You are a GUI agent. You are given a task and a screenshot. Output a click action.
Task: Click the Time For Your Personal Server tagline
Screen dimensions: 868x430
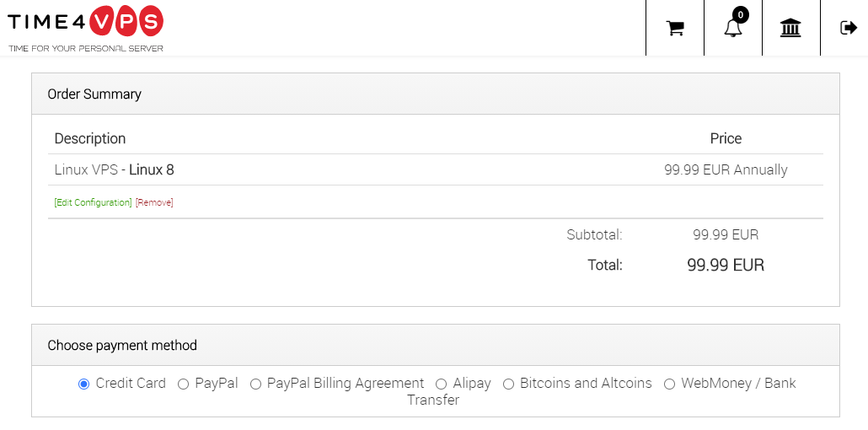coord(86,49)
